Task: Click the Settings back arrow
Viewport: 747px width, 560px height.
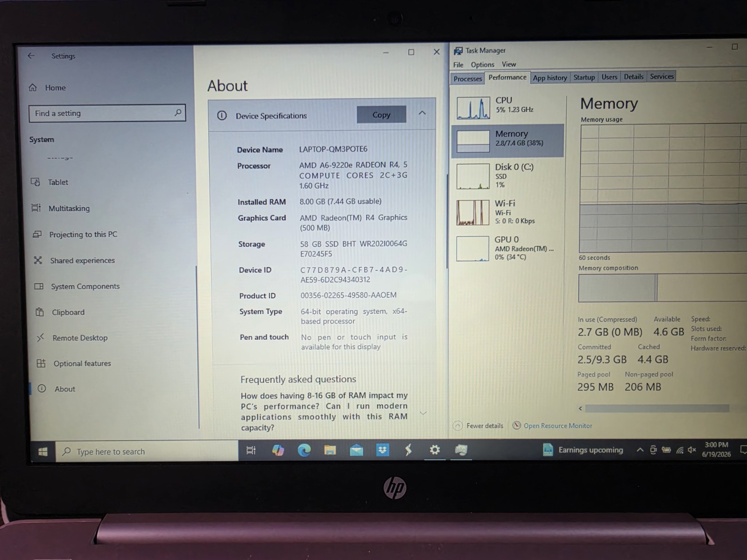Action: tap(31, 56)
